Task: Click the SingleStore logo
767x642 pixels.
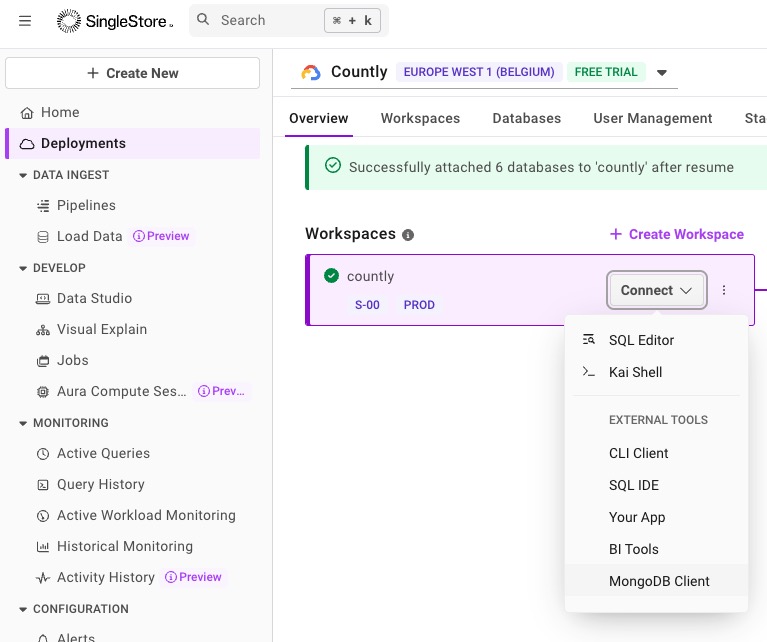Action: tap(115, 21)
